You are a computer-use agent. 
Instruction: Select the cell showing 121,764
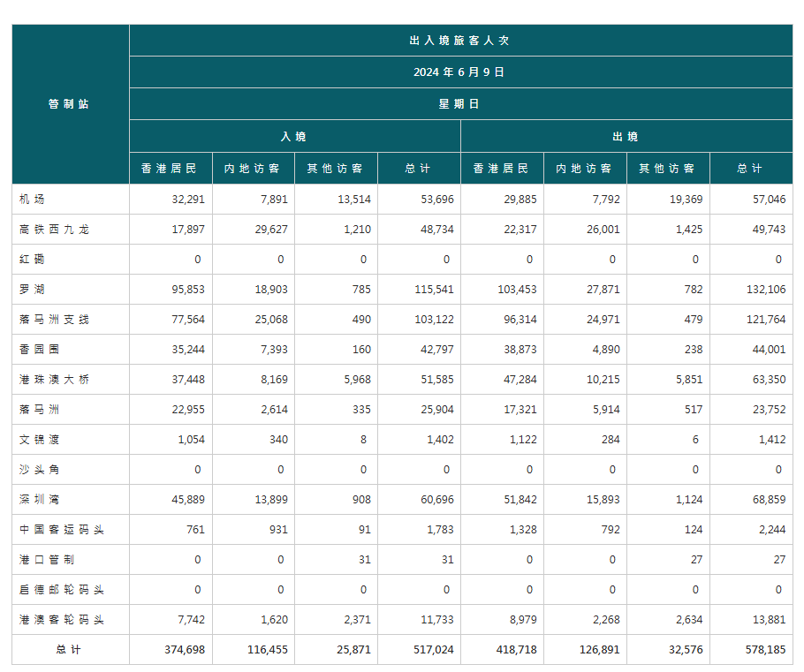[x=751, y=320]
